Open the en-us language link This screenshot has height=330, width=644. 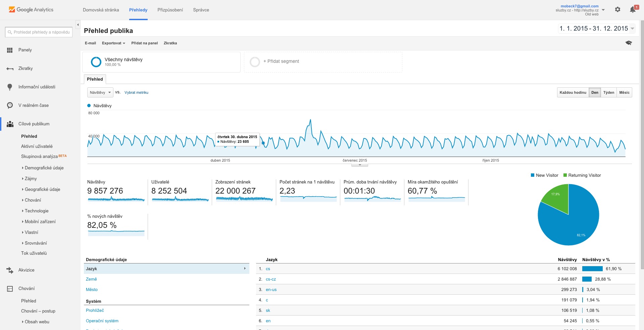(x=271, y=289)
